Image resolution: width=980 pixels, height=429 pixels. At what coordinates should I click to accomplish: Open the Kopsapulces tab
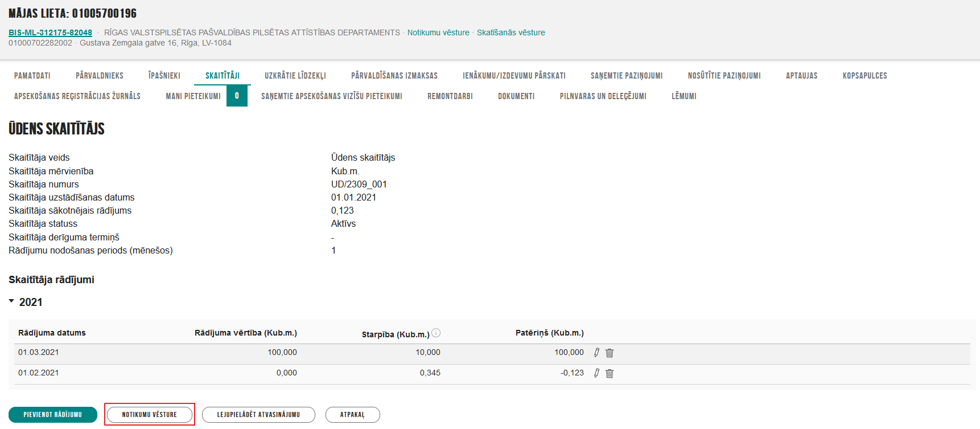(x=865, y=75)
